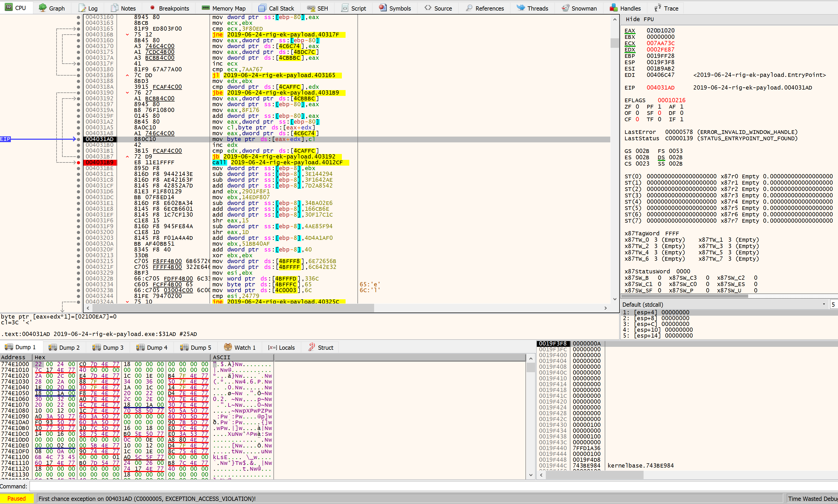
Task: Toggle breakpoint bullet at address 00403160
Action: pos(78,17)
